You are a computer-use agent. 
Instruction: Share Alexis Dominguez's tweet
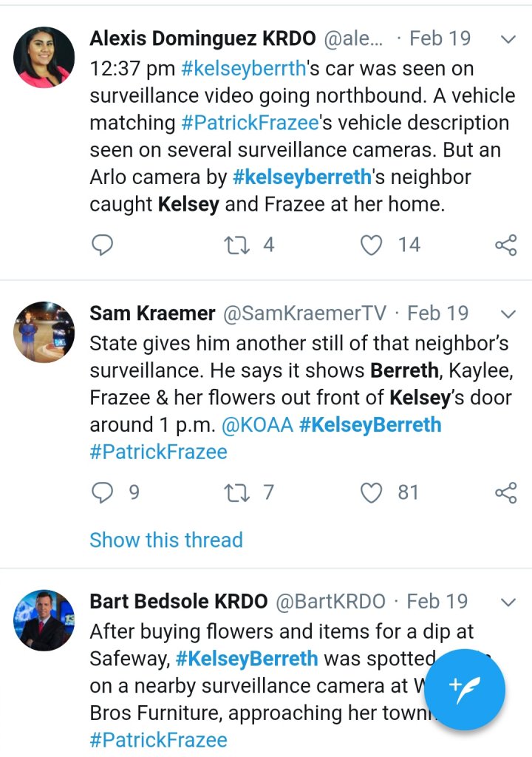505,245
